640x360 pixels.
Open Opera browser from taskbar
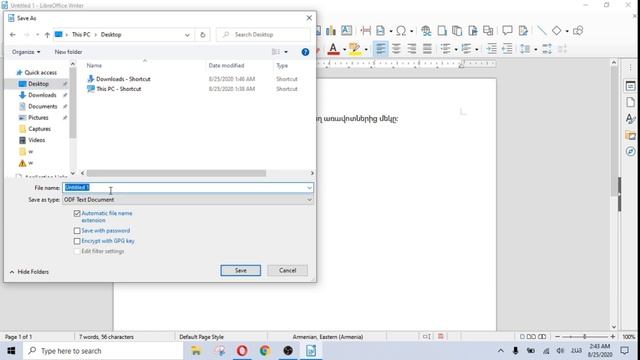[242, 351]
